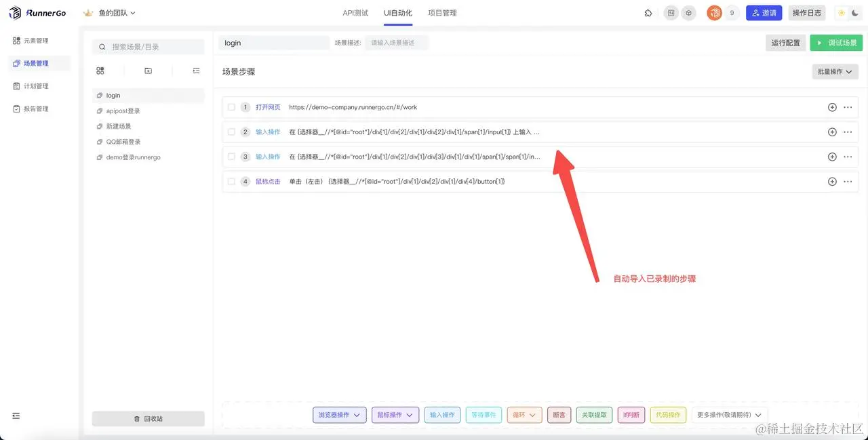
Task: Click the 运行配置 button
Action: (785, 43)
